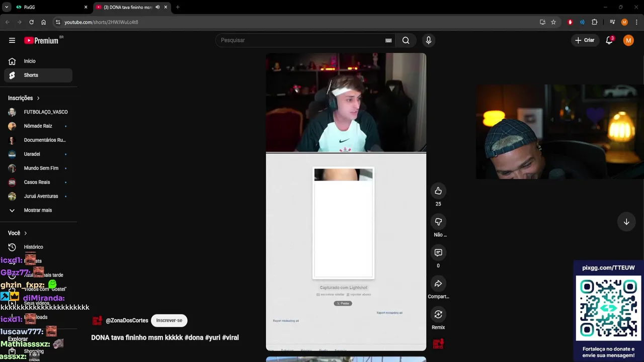Open the red hand adblock extension

tap(570, 22)
